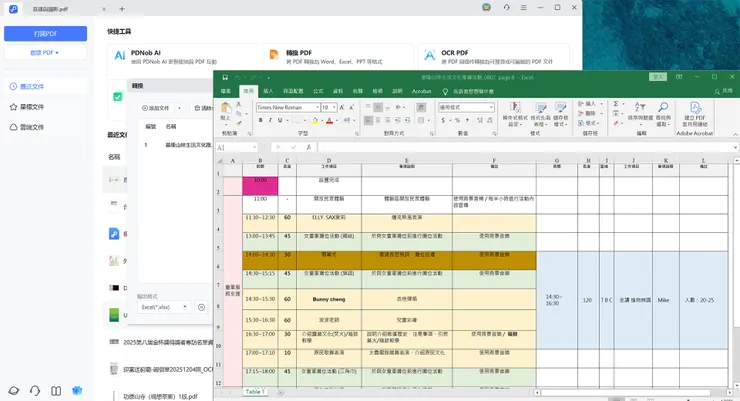Apply Italic formatting in Excel
Screen dimensions: 740x401
[x=270, y=120]
